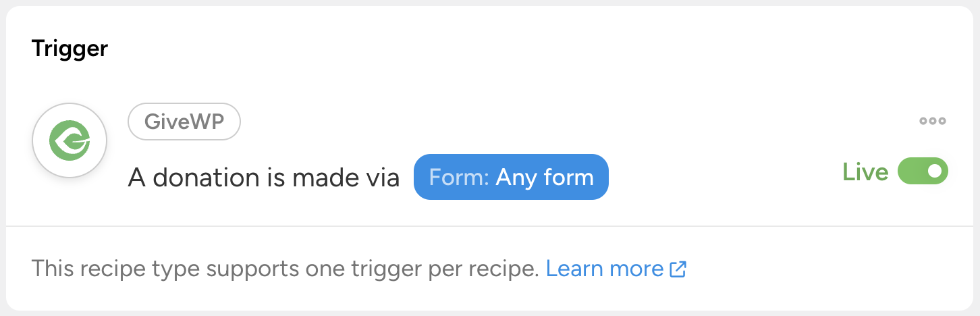Click the green "Live" status label
Viewport: 980px width, 316px height.
[x=865, y=172]
